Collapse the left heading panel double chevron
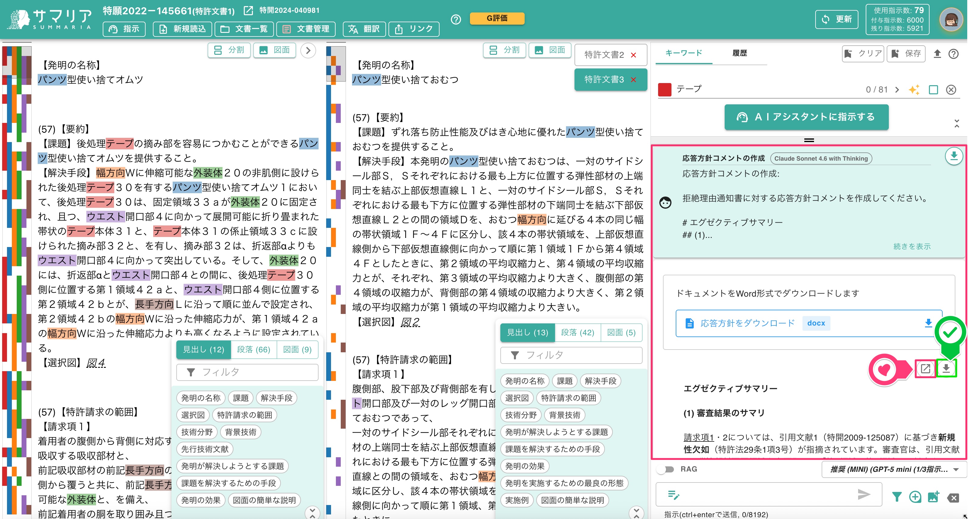 click(x=312, y=513)
